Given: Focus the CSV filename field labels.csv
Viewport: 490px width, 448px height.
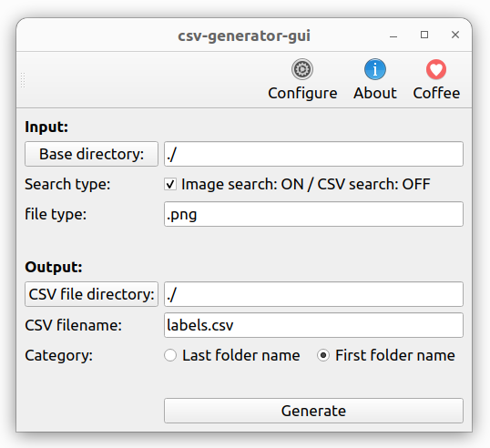Looking at the screenshot, I should click(313, 325).
